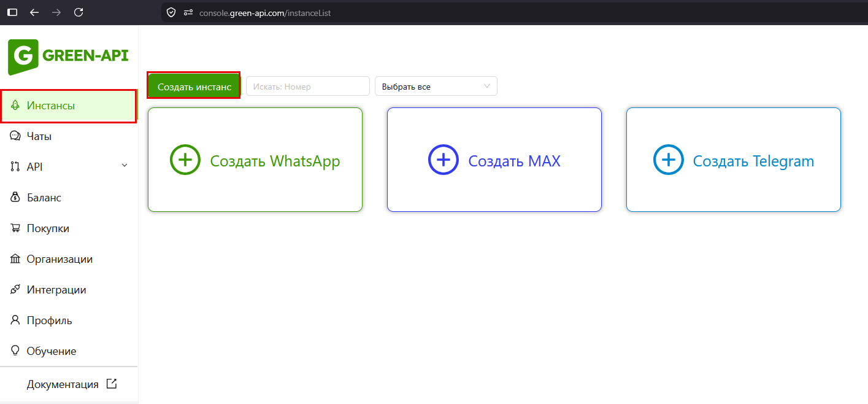Click the rocket icon beside Инстансы
The image size is (868, 404).
pos(15,106)
